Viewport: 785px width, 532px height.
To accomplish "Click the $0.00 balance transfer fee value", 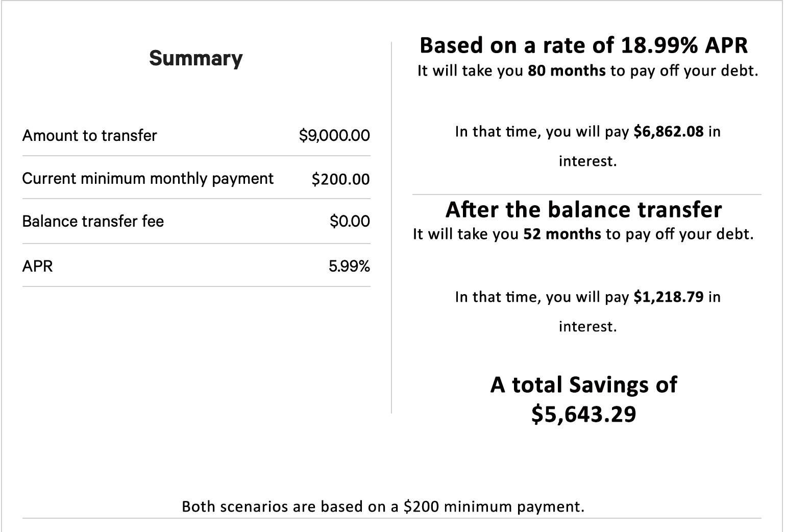I will tap(350, 221).
